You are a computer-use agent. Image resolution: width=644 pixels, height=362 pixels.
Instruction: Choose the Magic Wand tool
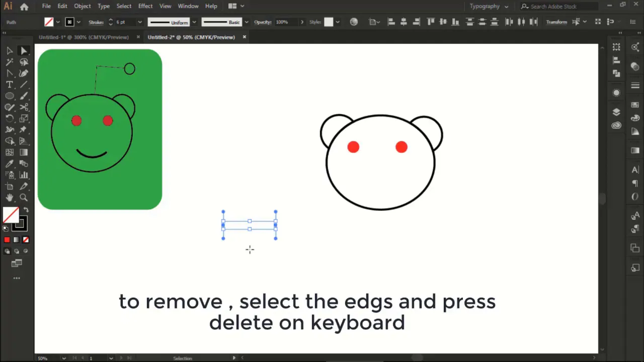(x=10, y=62)
